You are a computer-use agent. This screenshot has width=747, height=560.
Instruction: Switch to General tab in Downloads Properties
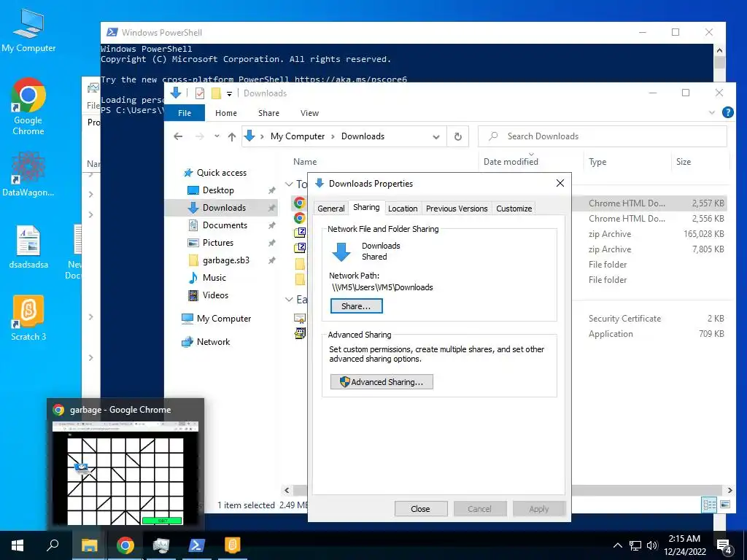pos(331,209)
